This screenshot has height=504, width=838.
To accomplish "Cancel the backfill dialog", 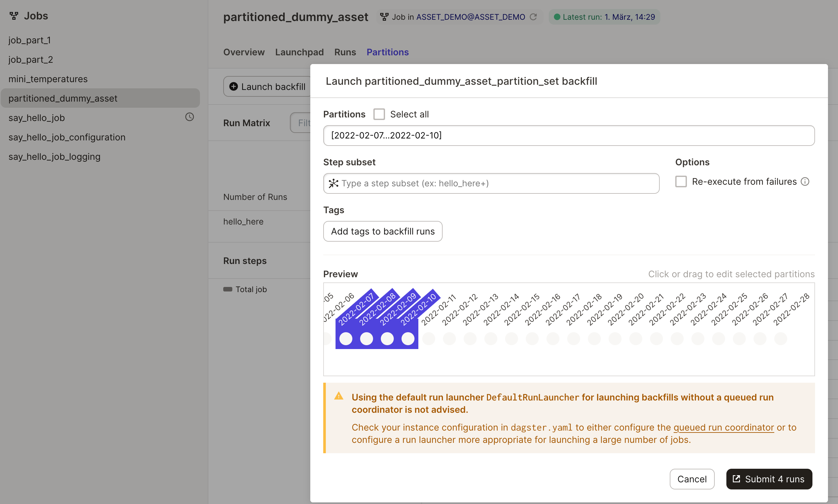I will pyautogui.click(x=692, y=479).
